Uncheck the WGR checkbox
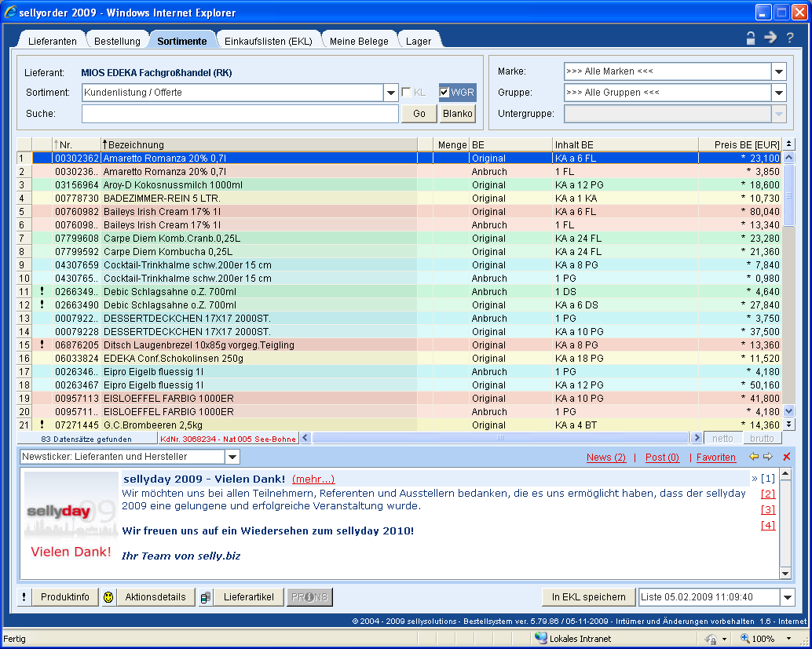The image size is (812, 649). [444, 93]
